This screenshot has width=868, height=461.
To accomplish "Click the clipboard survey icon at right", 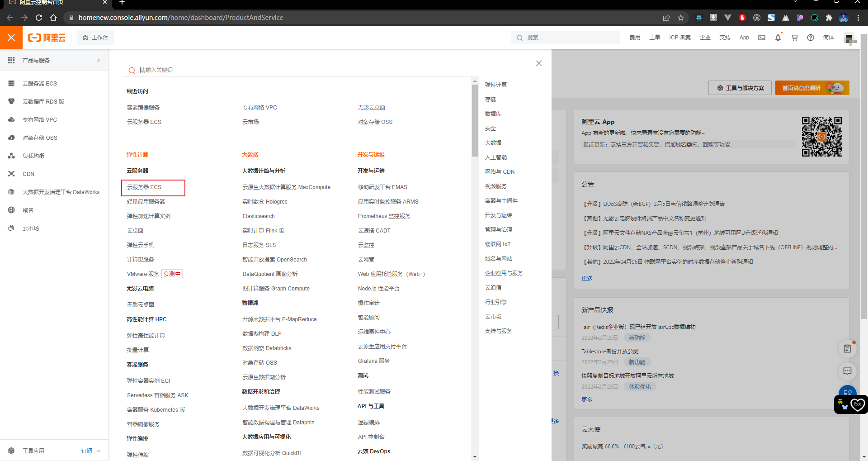I will 847,348.
